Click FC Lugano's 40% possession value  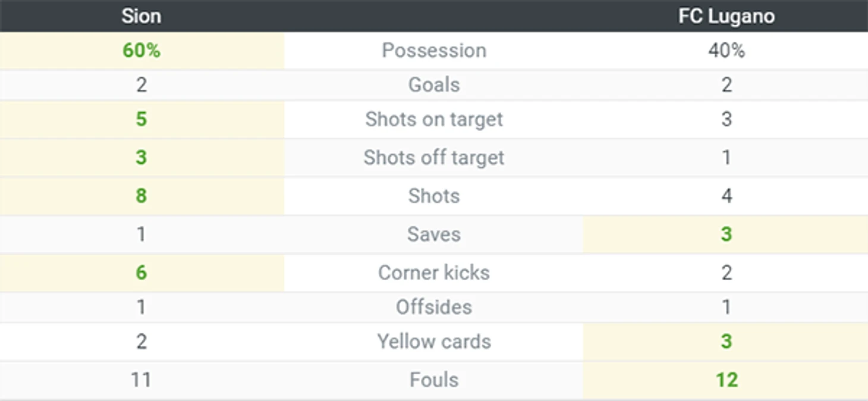(726, 51)
